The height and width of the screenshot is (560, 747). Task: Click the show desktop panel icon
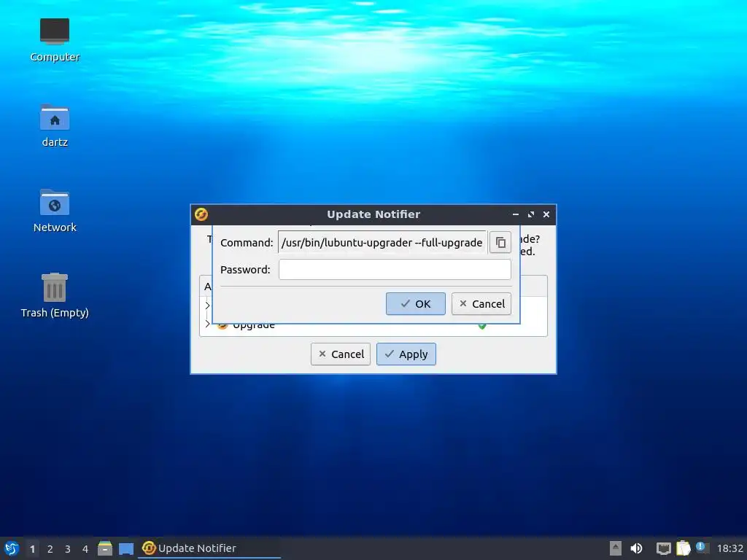(126, 549)
